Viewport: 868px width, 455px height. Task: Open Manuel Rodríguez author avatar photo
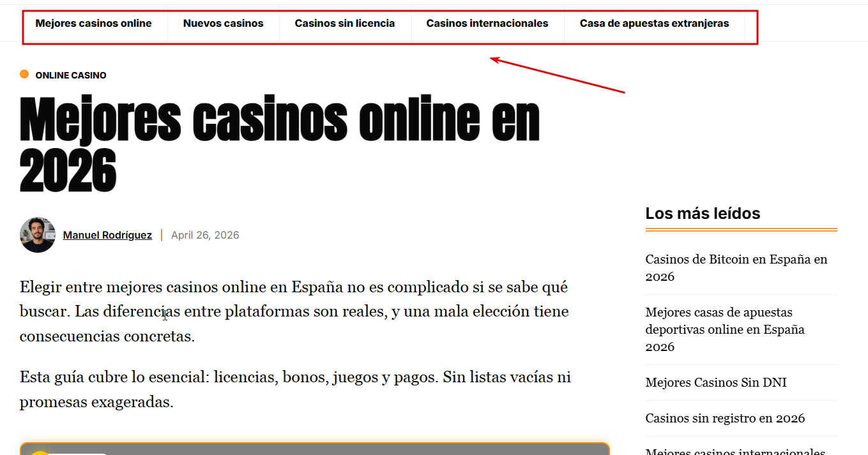coord(38,235)
